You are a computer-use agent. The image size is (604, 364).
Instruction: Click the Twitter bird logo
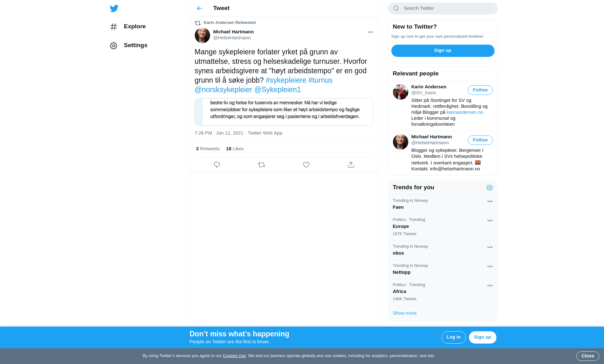click(114, 8)
